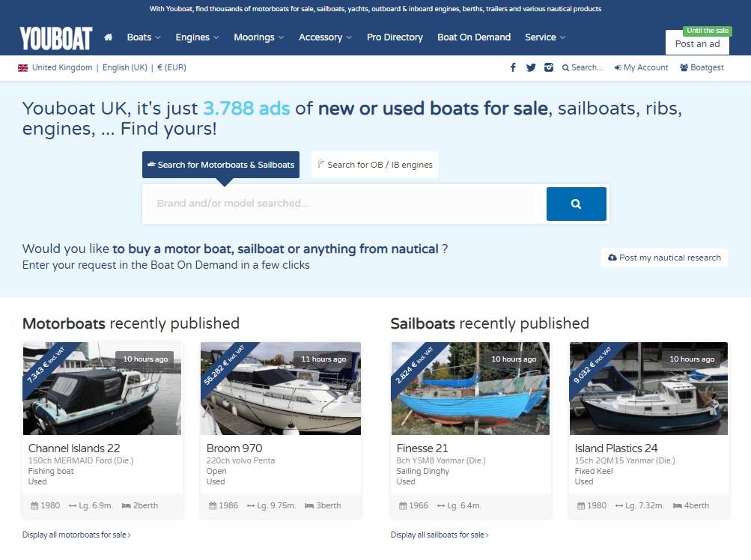Click the Post an ad button
Viewport: 751px width, 560px height.
tap(697, 42)
